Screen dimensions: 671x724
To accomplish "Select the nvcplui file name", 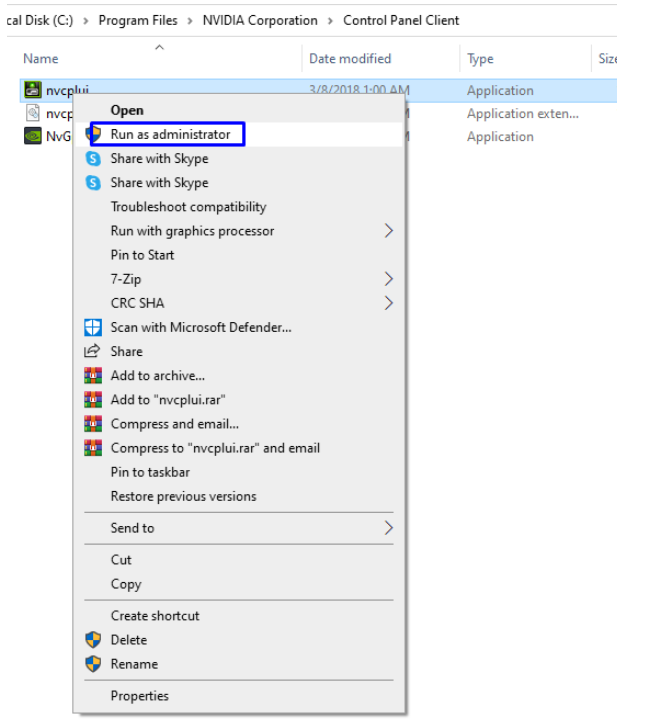I will tap(67, 90).
